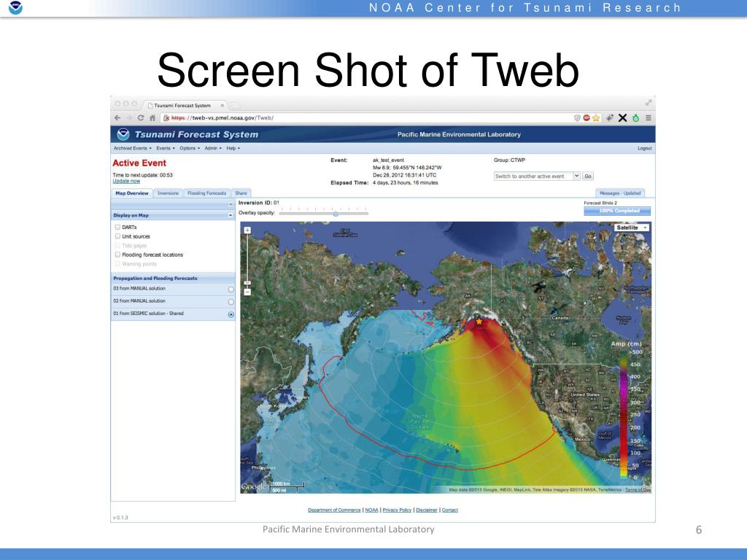Open the Admin menu
The width and height of the screenshot is (747, 560).
(213, 148)
